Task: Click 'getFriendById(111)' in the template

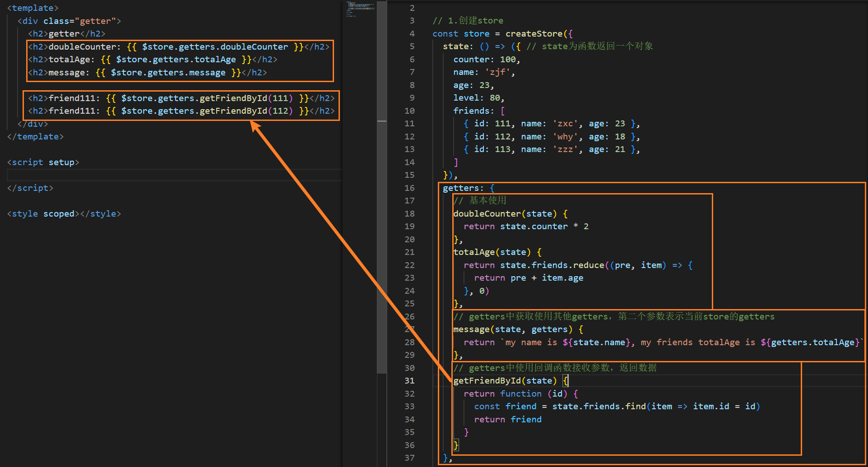Action: pyautogui.click(x=246, y=98)
